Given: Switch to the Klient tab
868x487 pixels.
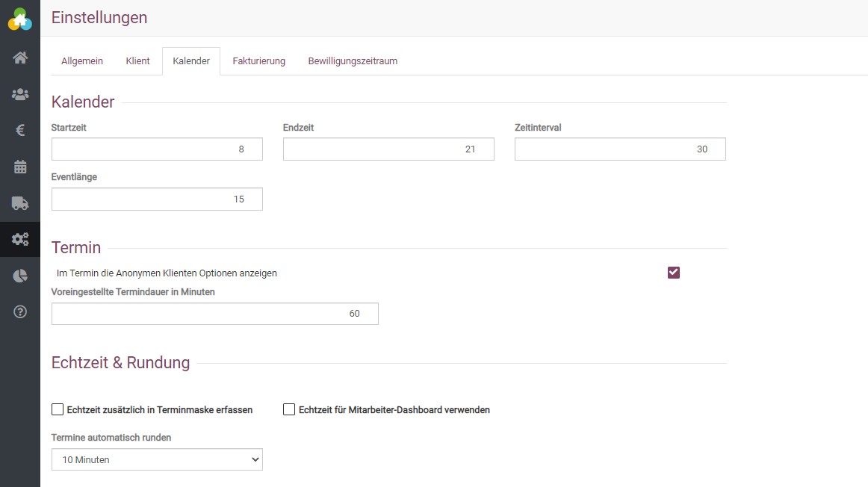Looking at the screenshot, I should (137, 61).
